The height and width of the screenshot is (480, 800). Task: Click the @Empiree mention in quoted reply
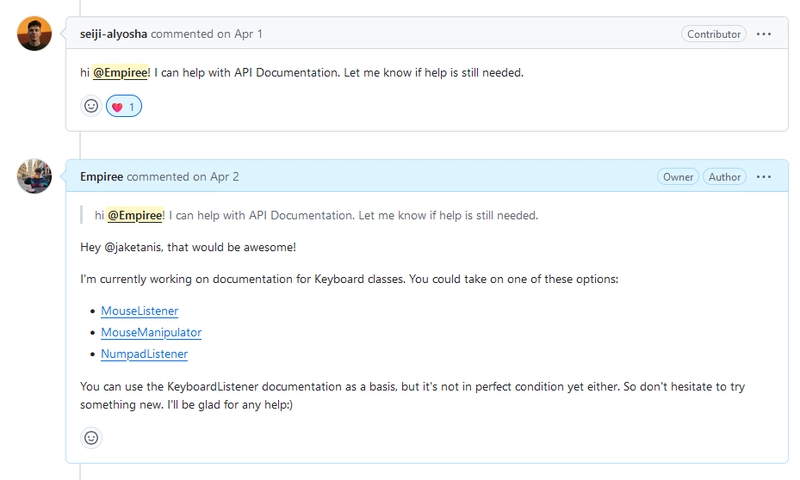[x=135, y=215]
